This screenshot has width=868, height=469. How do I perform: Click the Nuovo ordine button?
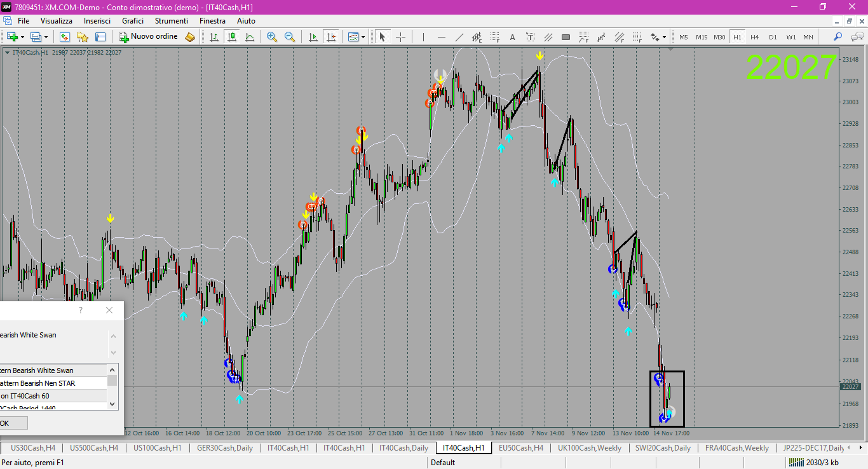coord(148,37)
